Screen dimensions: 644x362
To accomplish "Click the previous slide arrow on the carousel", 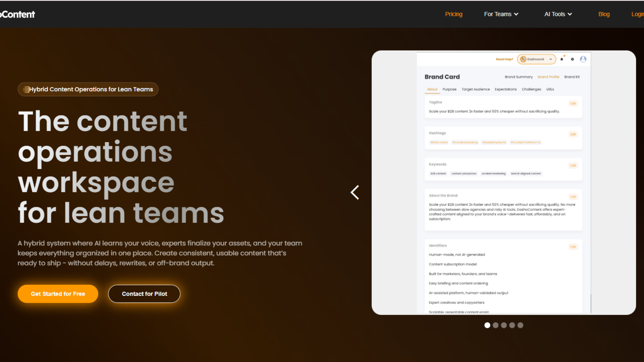I will click(355, 192).
